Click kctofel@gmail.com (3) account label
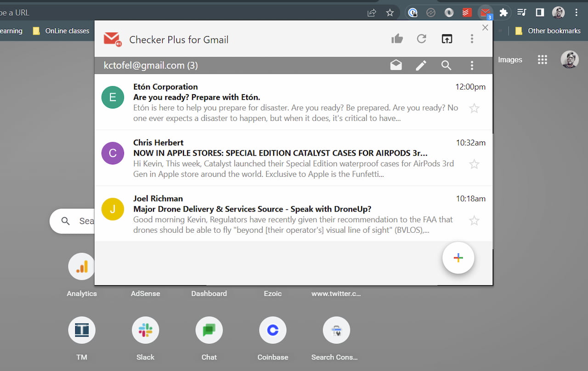The height and width of the screenshot is (371, 588). tap(151, 66)
